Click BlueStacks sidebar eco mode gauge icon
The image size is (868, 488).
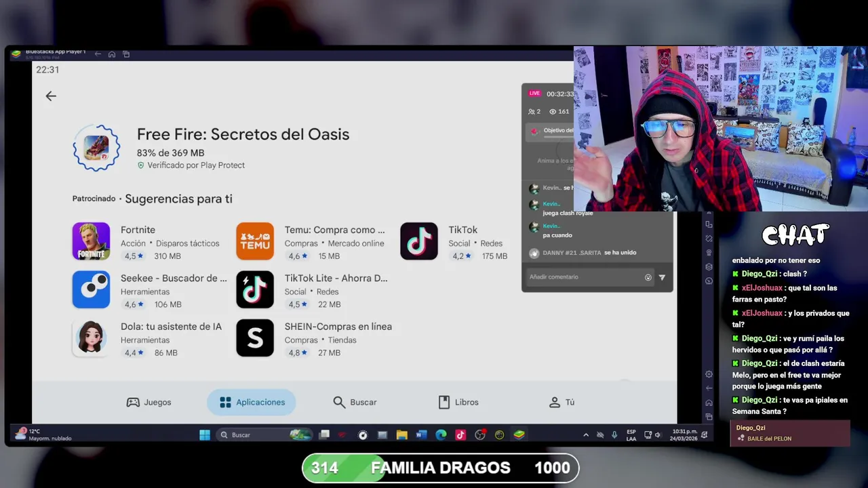709,281
